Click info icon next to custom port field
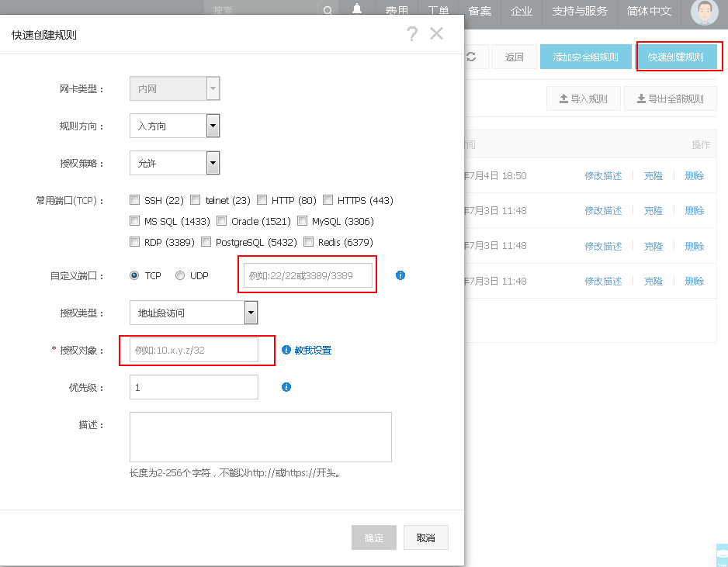The width and height of the screenshot is (728, 567). pyautogui.click(x=400, y=275)
